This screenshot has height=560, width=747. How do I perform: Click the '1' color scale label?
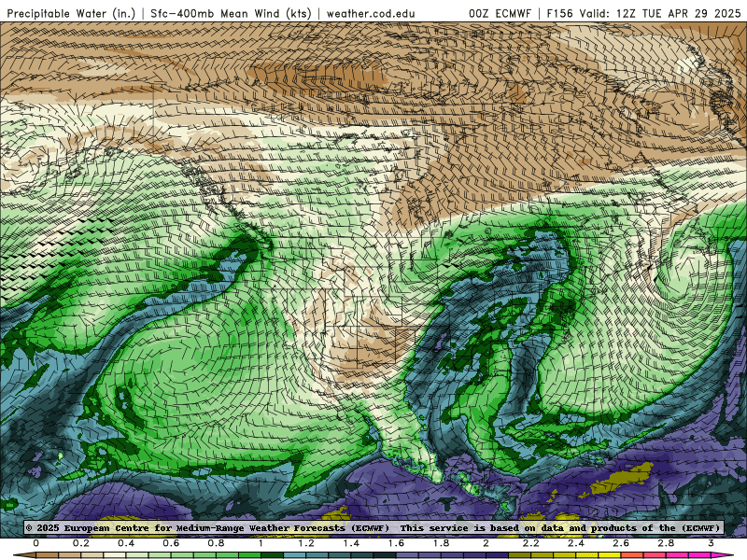tap(261, 543)
